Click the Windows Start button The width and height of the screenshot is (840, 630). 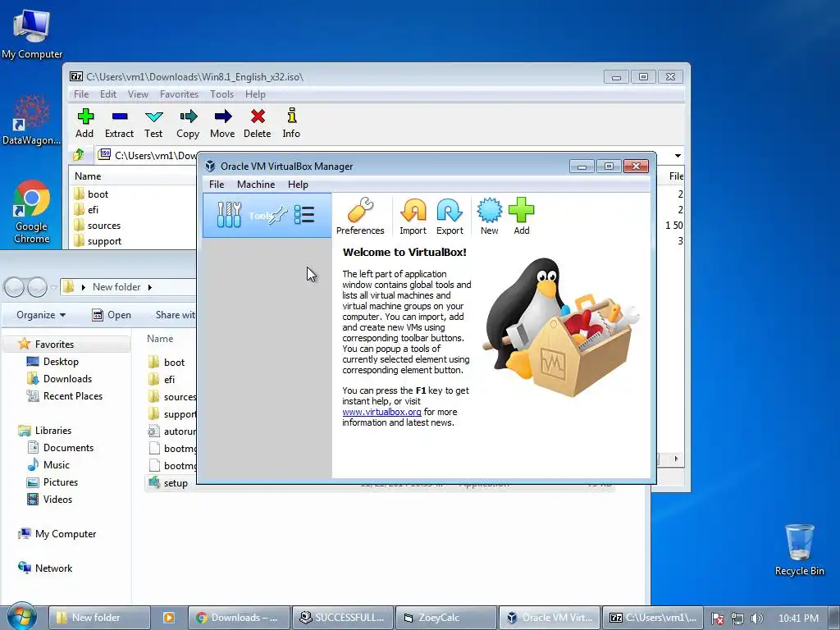click(x=21, y=617)
